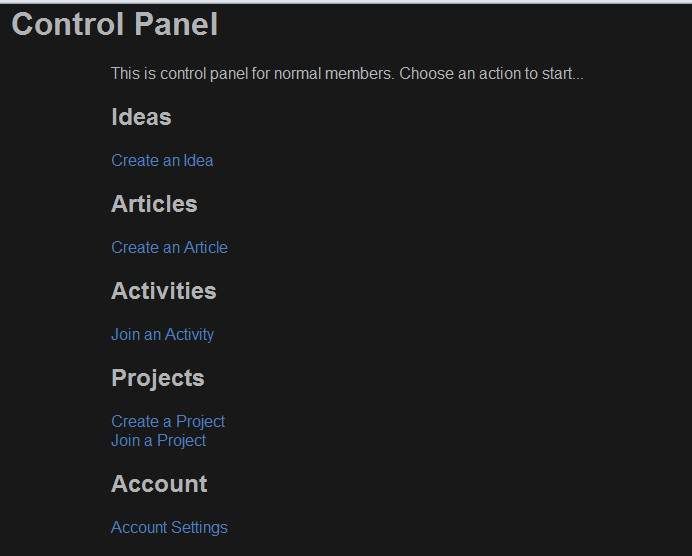The height and width of the screenshot is (556, 692).
Task: Select the Articles section heading
Action: 154,204
